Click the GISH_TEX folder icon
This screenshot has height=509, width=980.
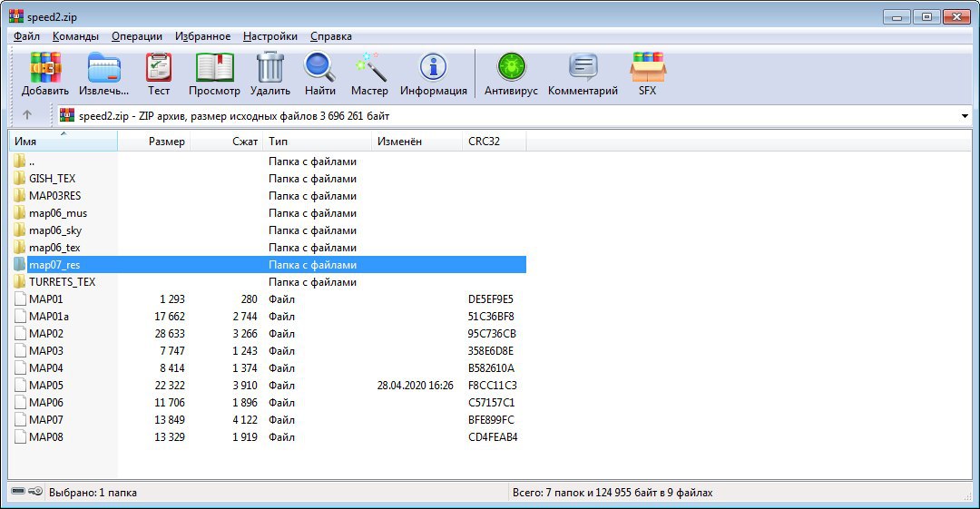(19, 178)
